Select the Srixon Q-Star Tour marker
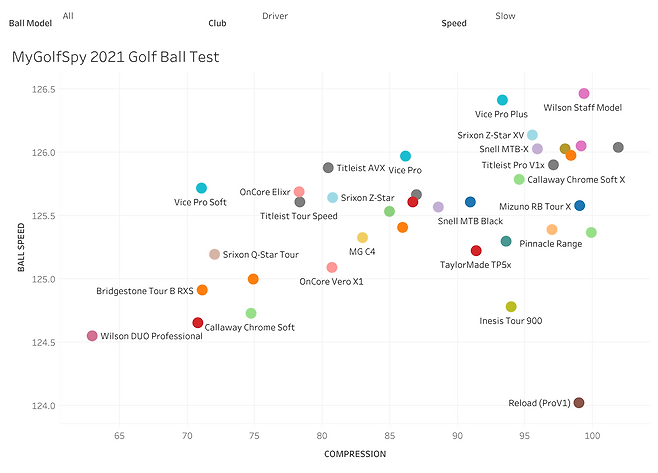The height and width of the screenshot is (473, 658). [x=214, y=254]
